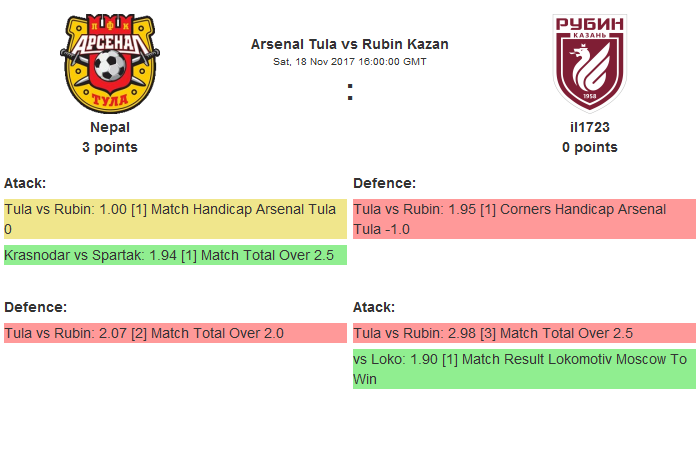
Task: Select the 2.07 Match Total Over 2.0 bet
Action: tap(175, 333)
